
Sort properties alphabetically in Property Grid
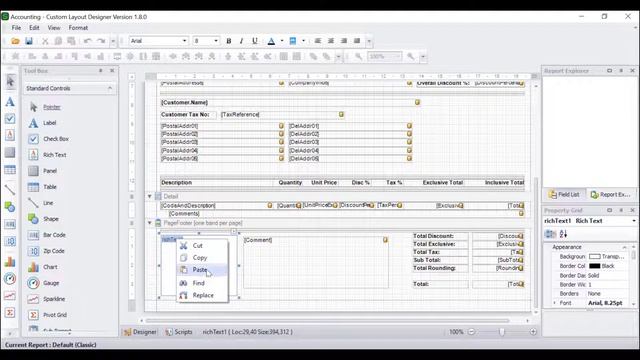(563, 234)
